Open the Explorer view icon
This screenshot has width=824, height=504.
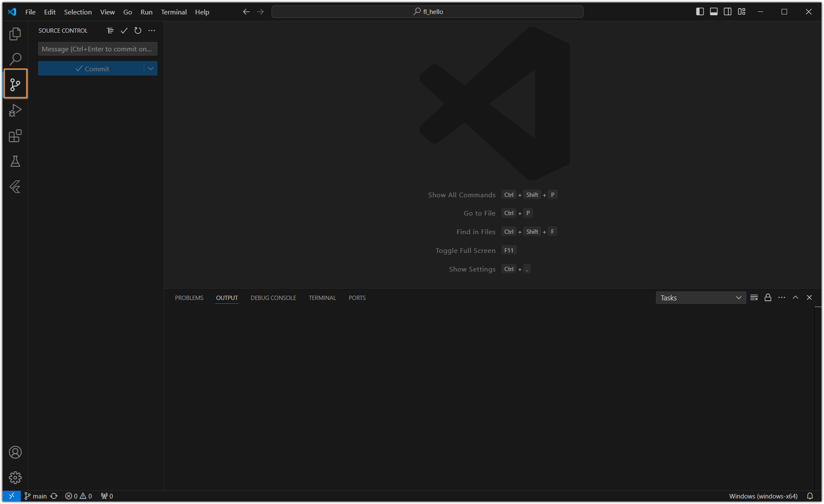15,34
